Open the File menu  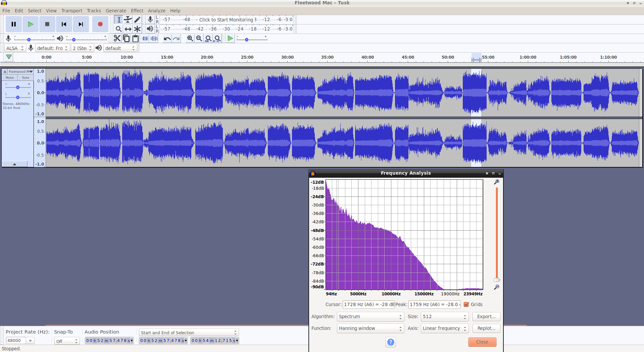point(6,11)
